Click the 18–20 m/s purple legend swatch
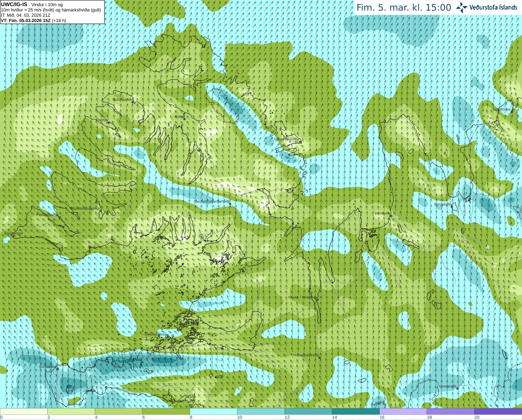522x420 pixels. (x=451, y=411)
